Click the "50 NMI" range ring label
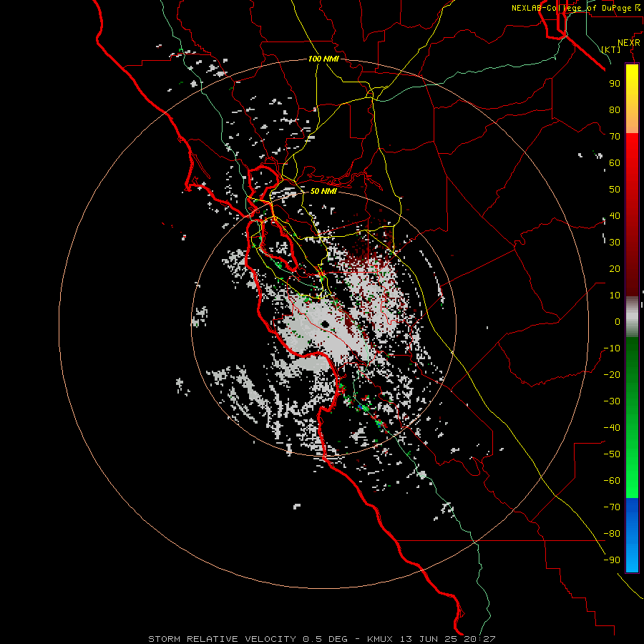The image size is (644, 644). click(x=323, y=191)
